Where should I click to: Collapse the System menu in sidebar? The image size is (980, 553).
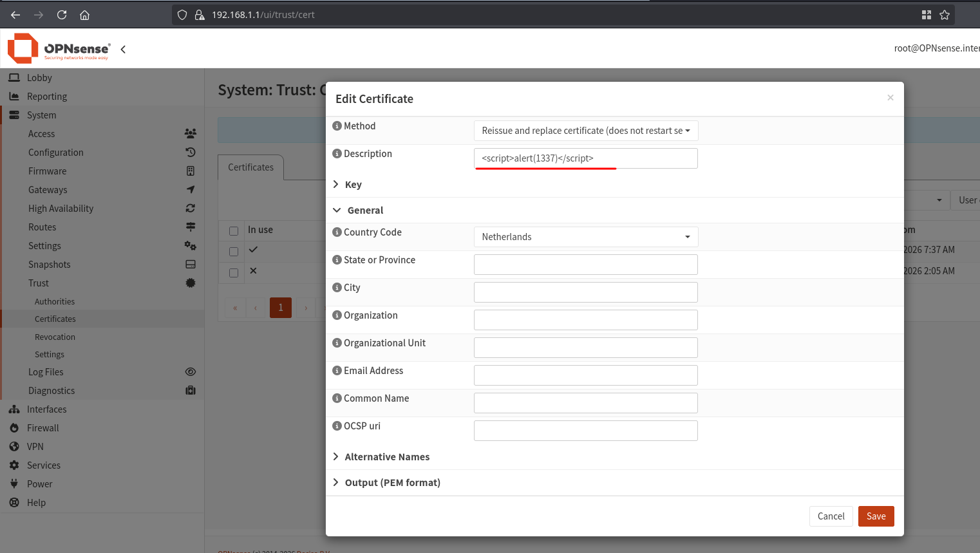41,115
